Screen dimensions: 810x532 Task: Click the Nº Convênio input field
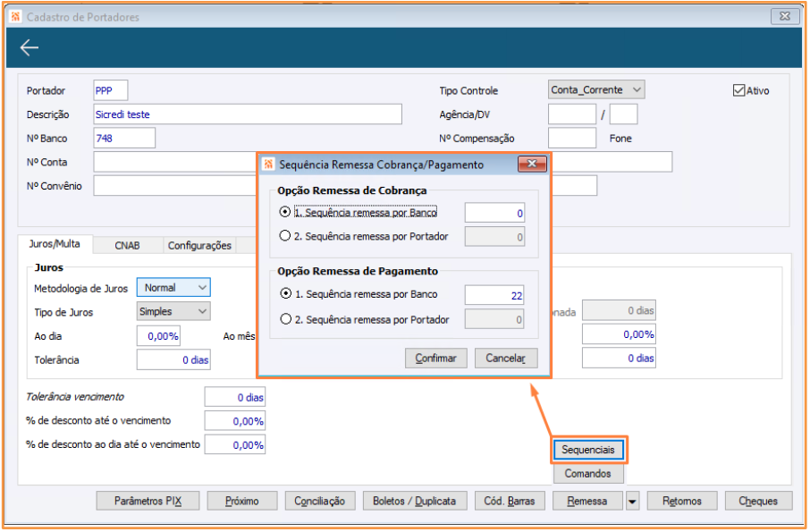pyautogui.click(x=175, y=185)
